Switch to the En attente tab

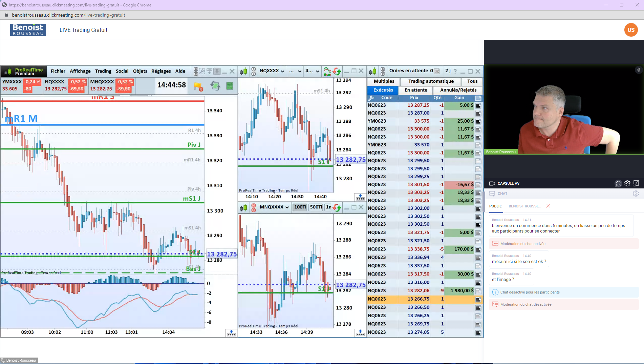point(416,90)
